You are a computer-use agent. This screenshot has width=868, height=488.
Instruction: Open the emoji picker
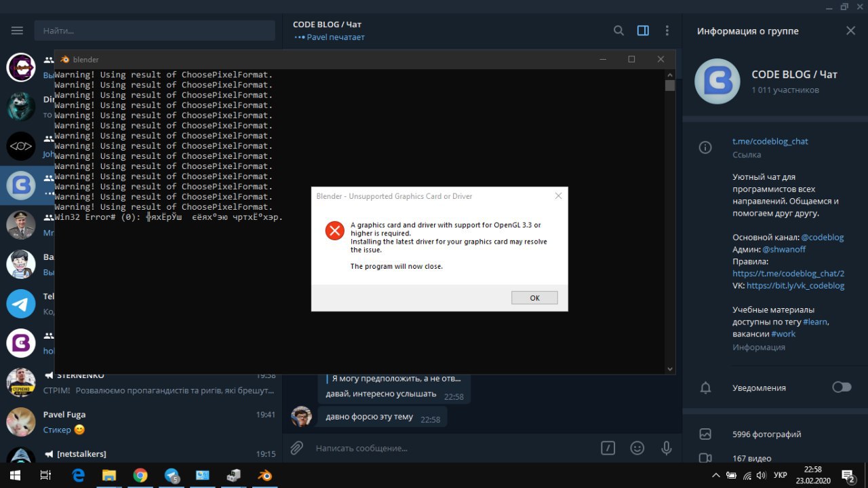(x=637, y=448)
